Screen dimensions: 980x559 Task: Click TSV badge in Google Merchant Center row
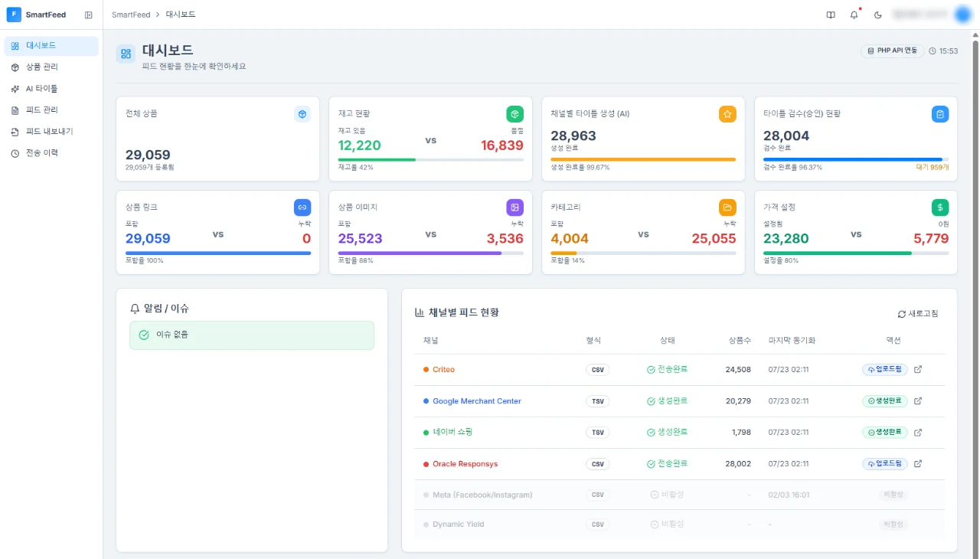598,401
